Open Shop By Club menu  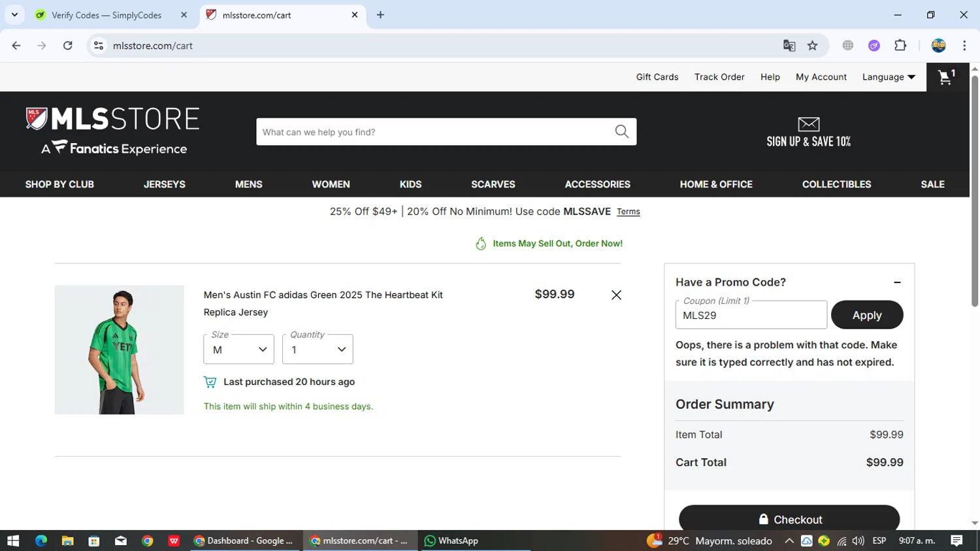[59, 184]
